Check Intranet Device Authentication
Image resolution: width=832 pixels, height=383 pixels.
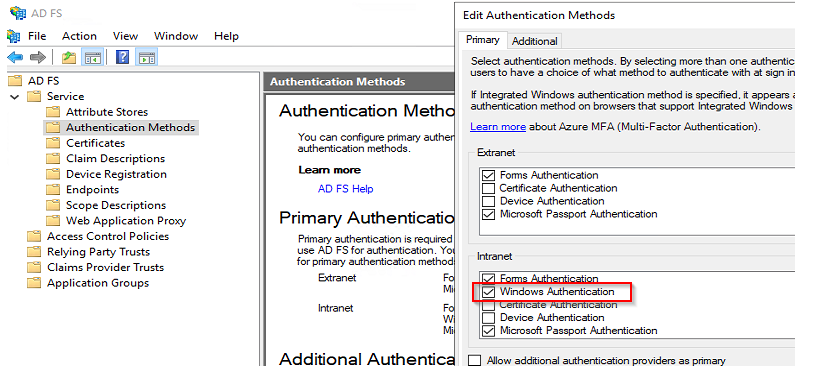point(489,318)
